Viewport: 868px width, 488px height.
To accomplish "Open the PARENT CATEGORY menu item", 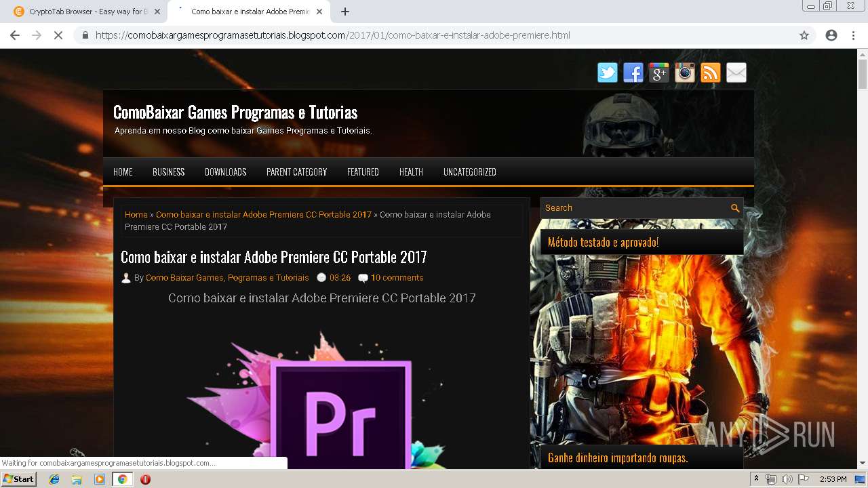I will pos(296,172).
